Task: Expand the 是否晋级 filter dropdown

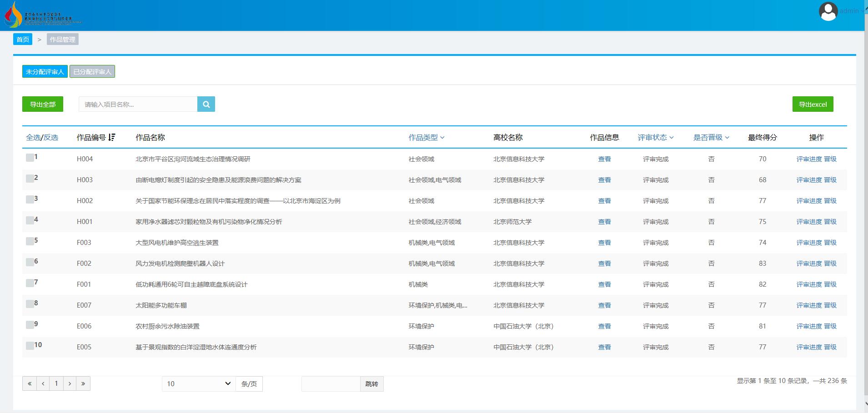Action: 711,137
